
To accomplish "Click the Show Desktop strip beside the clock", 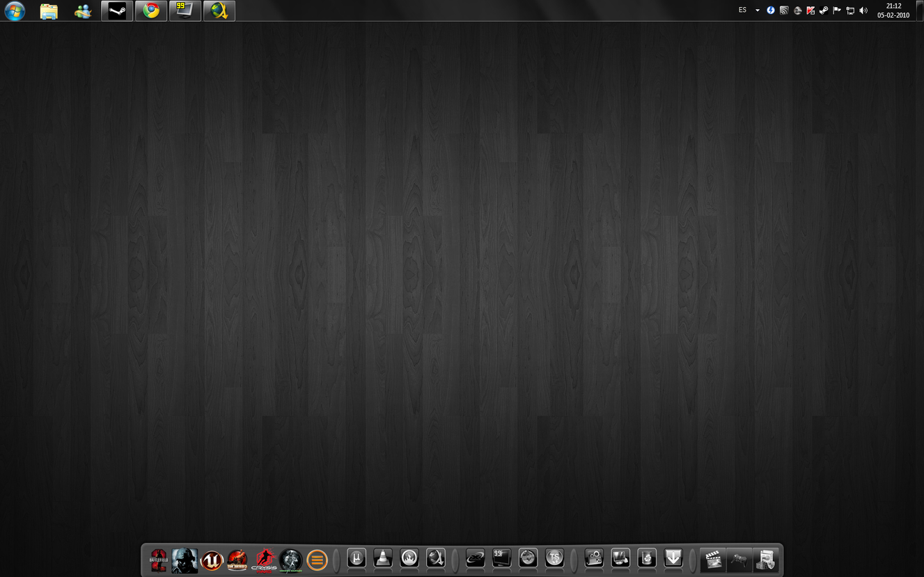I will click(x=919, y=10).
